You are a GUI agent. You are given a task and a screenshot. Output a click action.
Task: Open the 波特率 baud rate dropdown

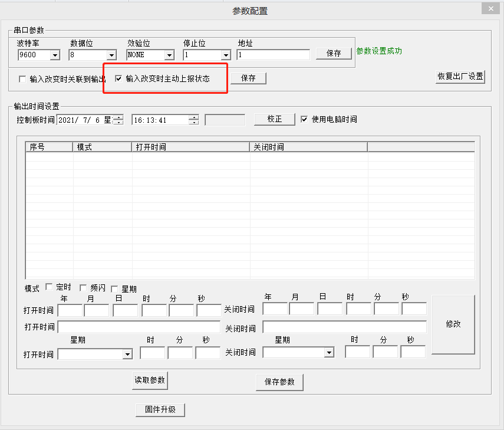click(x=55, y=55)
